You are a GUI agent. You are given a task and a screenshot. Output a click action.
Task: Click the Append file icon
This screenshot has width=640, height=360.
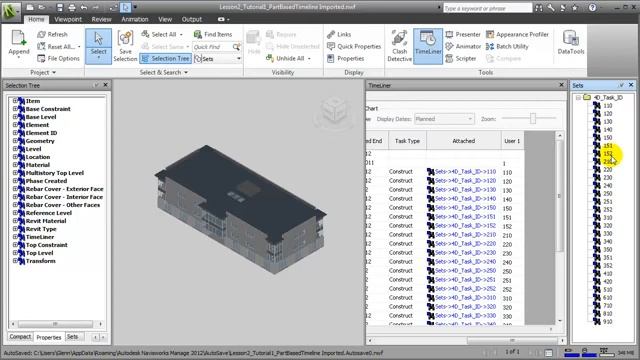18,38
